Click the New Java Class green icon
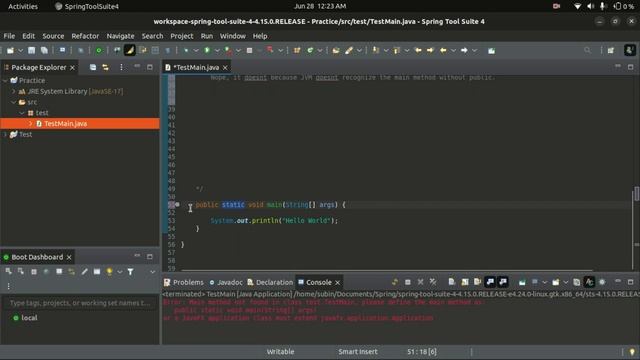The image size is (640, 360). (x=310, y=50)
